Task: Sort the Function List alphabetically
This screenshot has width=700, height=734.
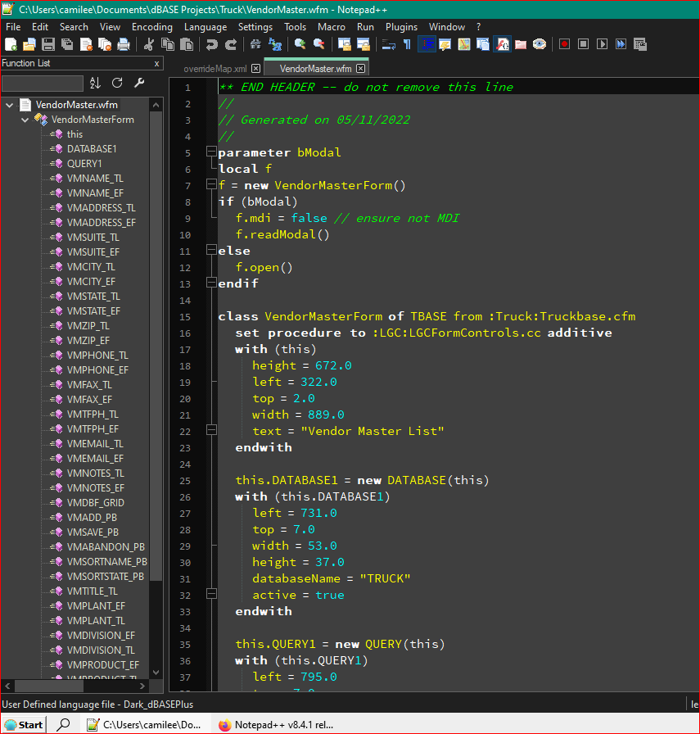Action: [x=94, y=83]
